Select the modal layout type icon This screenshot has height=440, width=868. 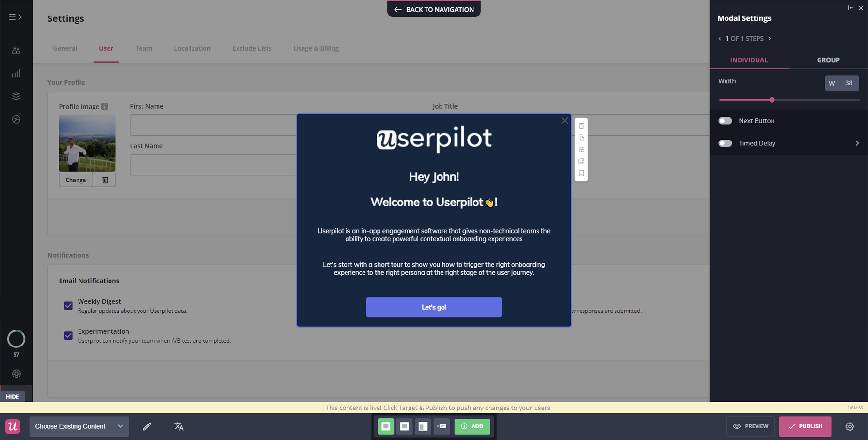click(x=386, y=426)
